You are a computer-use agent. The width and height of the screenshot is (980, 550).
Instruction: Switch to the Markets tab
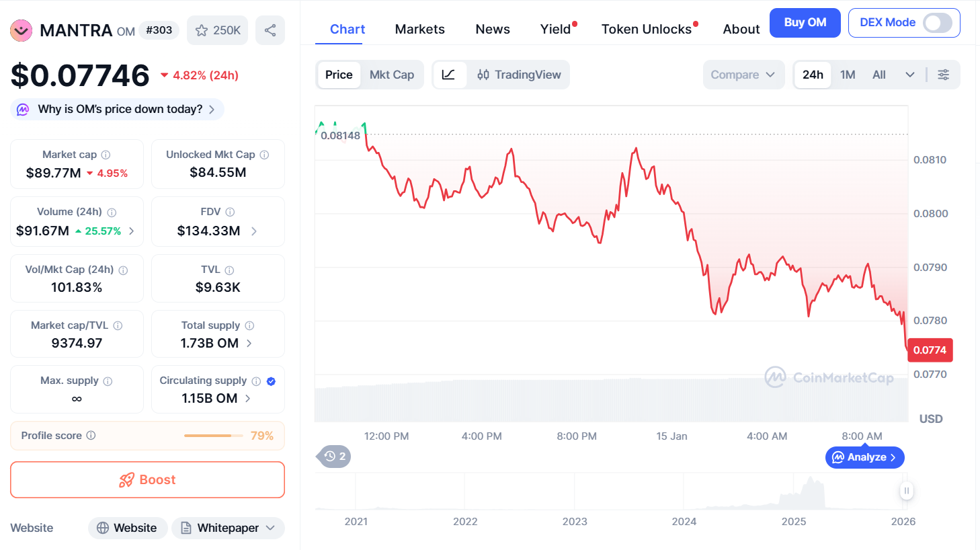(419, 29)
